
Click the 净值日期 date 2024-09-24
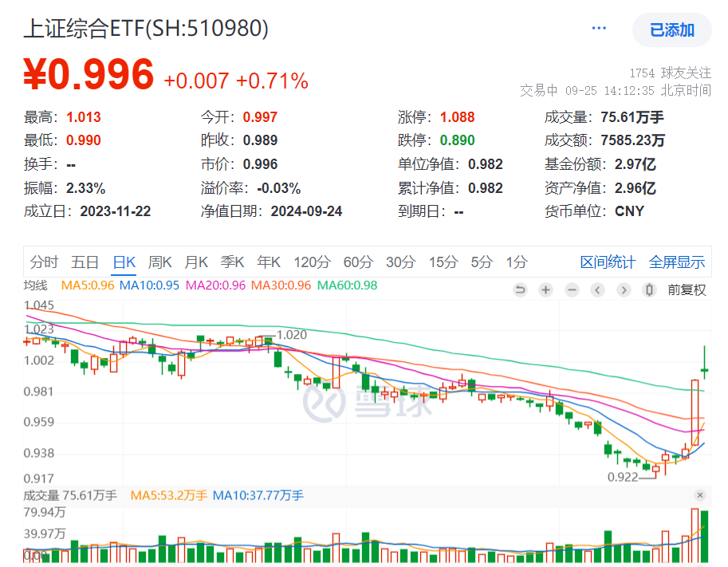[x=306, y=212]
